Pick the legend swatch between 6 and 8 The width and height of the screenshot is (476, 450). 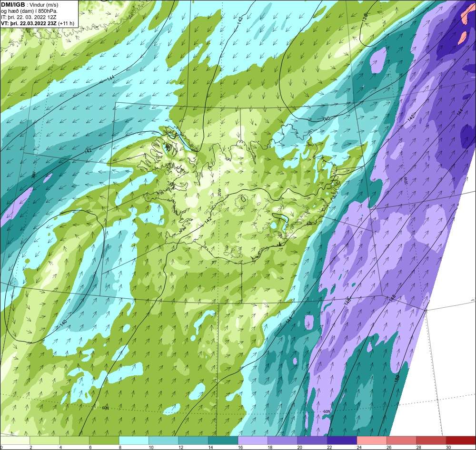tap(104, 440)
